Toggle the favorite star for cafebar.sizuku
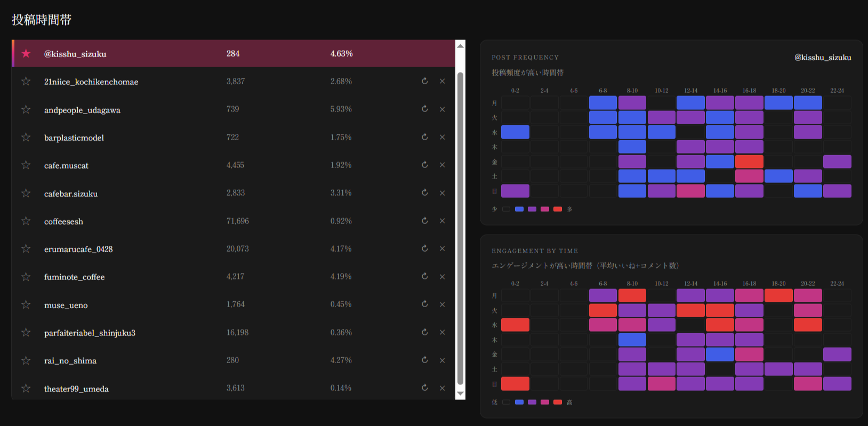Viewport: 868px width, 426px height. (26, 193)
